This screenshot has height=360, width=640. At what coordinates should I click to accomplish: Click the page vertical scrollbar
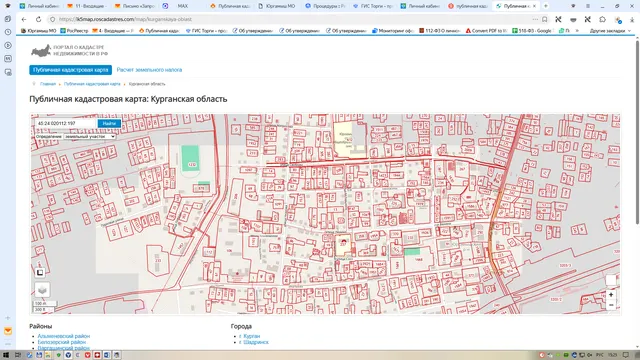coord(637,131)
